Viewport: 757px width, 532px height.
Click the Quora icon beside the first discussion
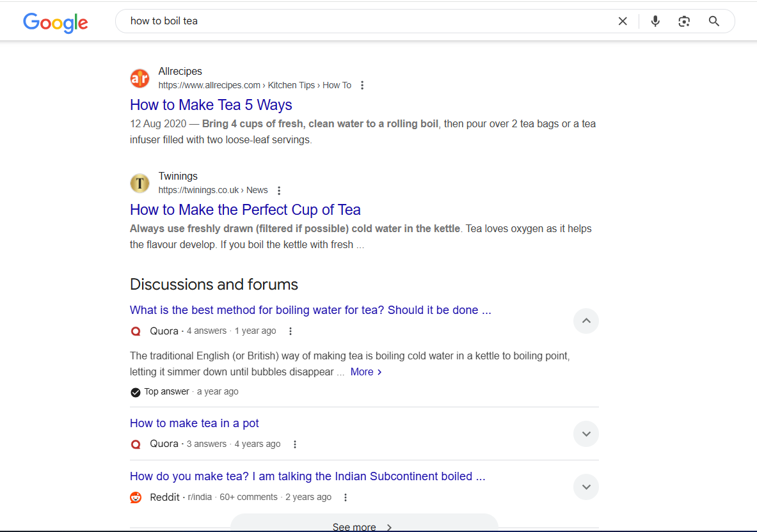coord(135,331)
